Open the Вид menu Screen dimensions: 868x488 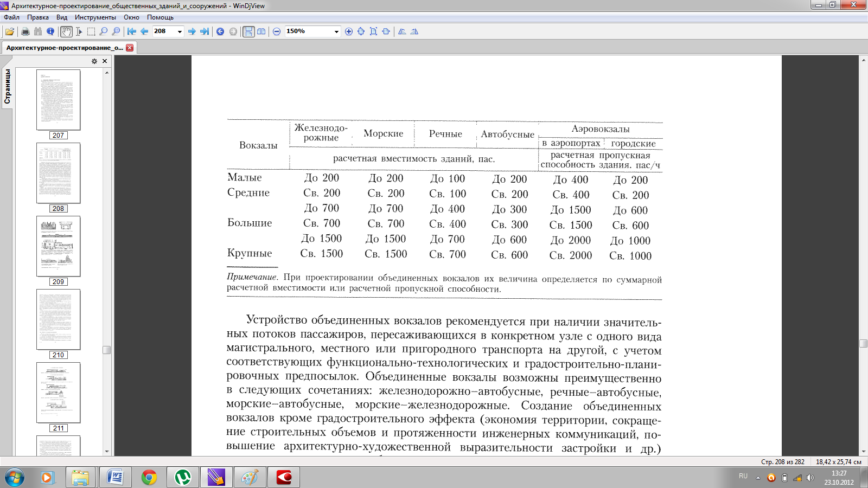62,17
